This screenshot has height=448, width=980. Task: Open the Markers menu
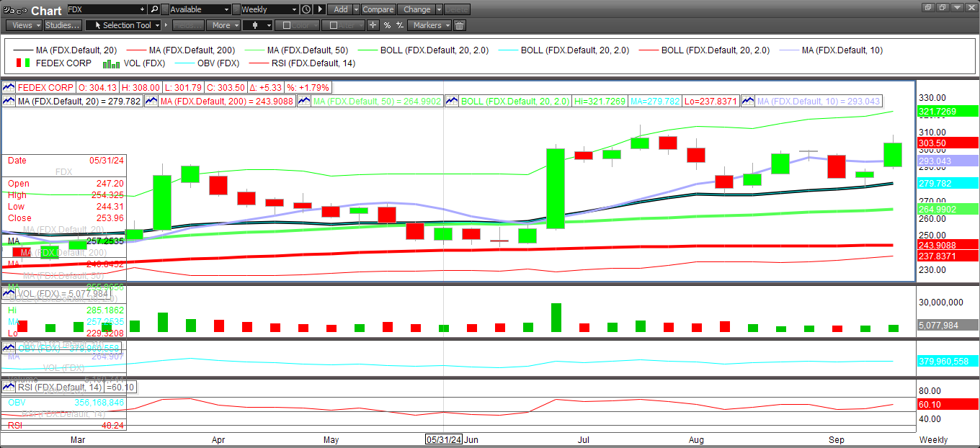tap(429, 25)
